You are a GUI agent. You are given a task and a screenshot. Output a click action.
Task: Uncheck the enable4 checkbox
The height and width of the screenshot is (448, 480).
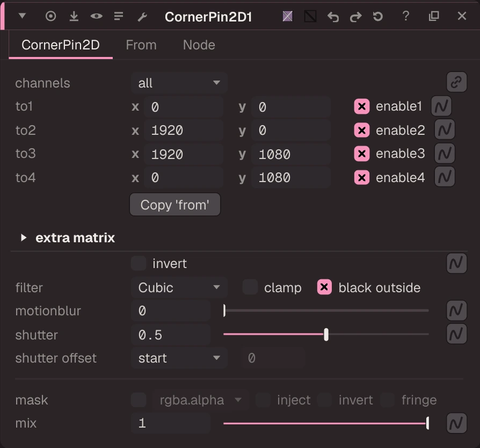click(362, 178)
